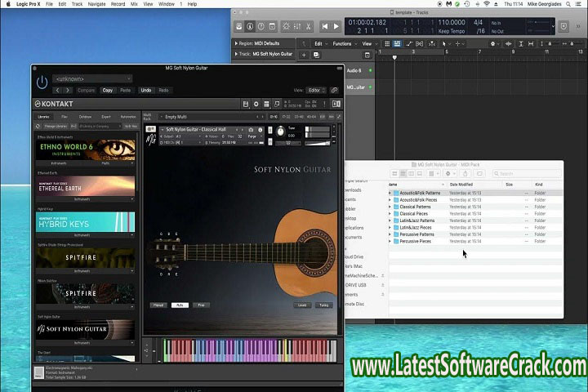Click the add new track plus icon

[x=304, y=55]
